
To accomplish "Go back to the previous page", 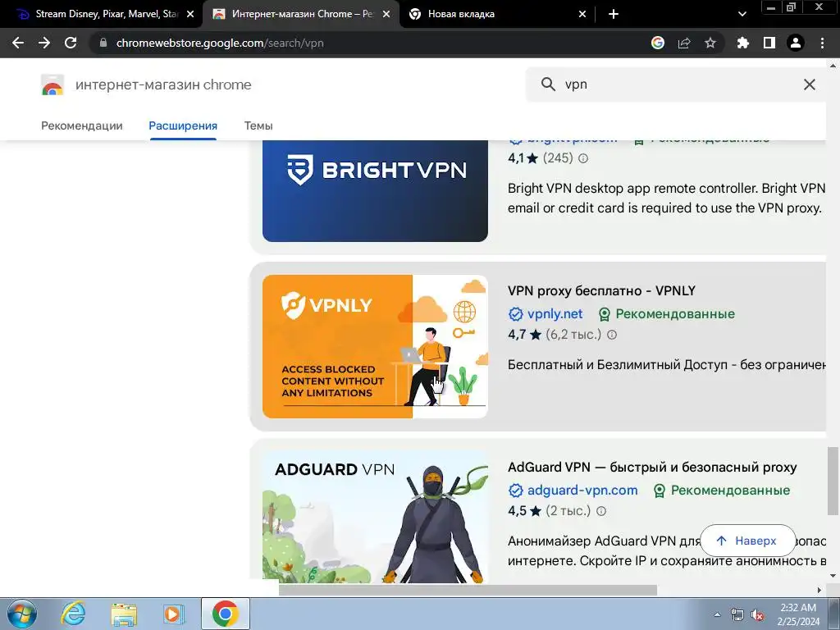I will (18, 43).
